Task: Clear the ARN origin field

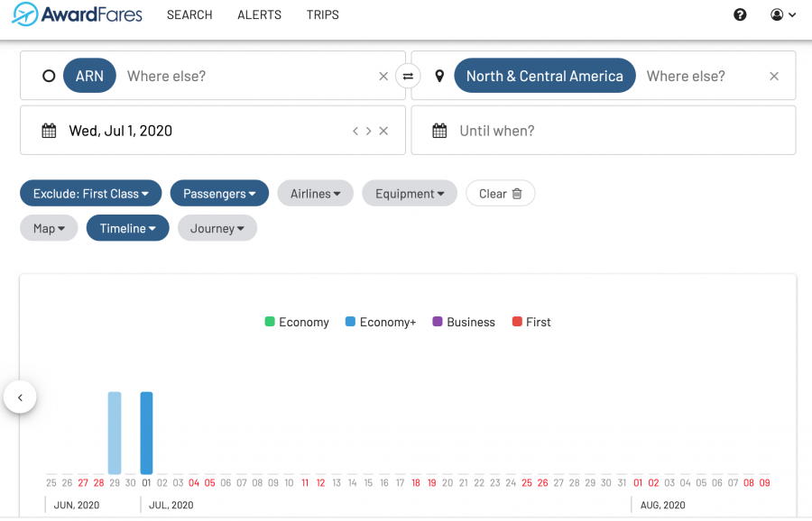Action: [x=383, y=77]
